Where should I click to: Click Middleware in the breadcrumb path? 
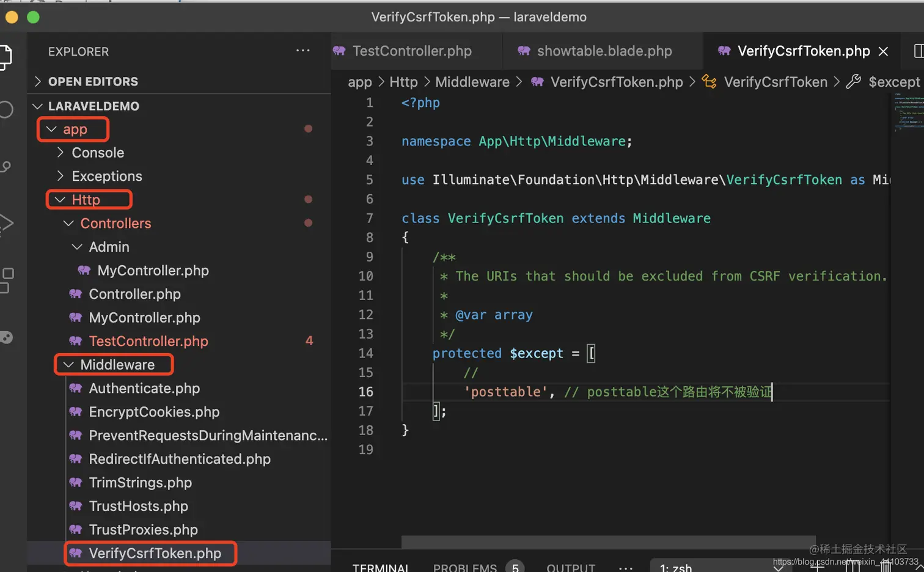472,82
